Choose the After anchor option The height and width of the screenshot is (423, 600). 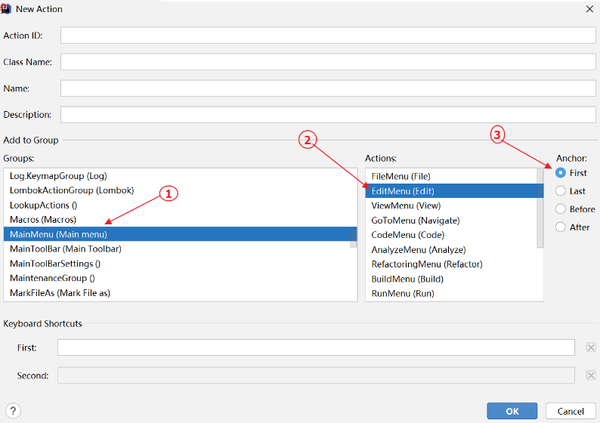coord(560,227)
